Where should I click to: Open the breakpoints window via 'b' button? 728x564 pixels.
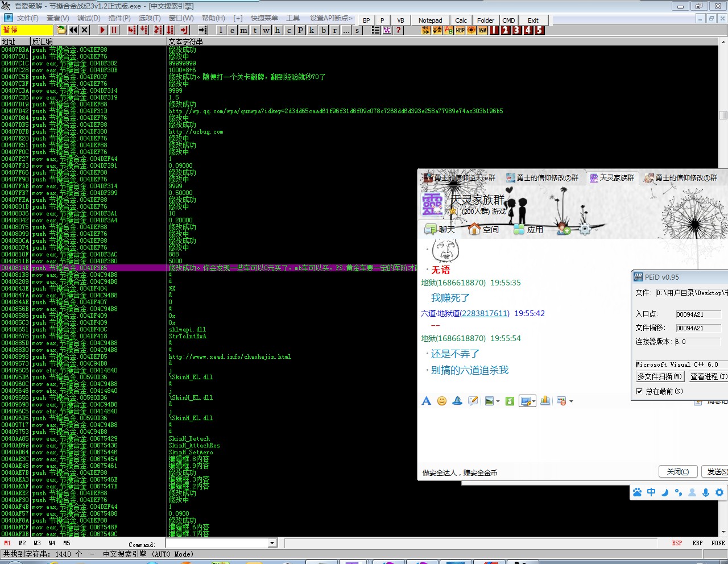(x=324, y=30)
